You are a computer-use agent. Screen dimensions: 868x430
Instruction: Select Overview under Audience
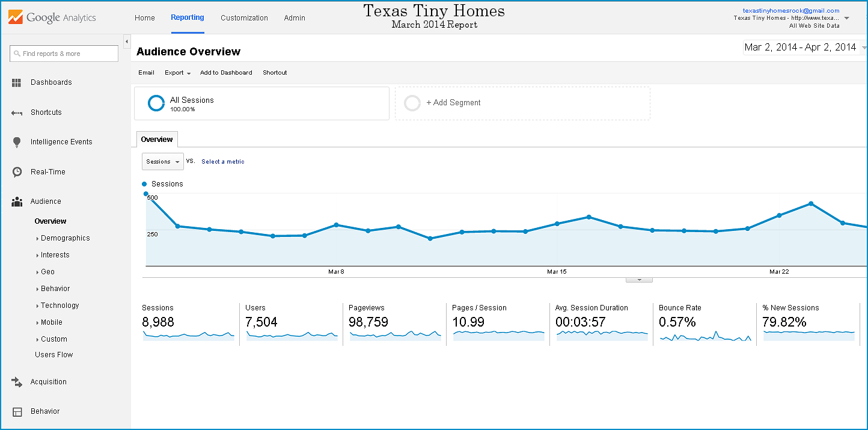click(50, 221)
